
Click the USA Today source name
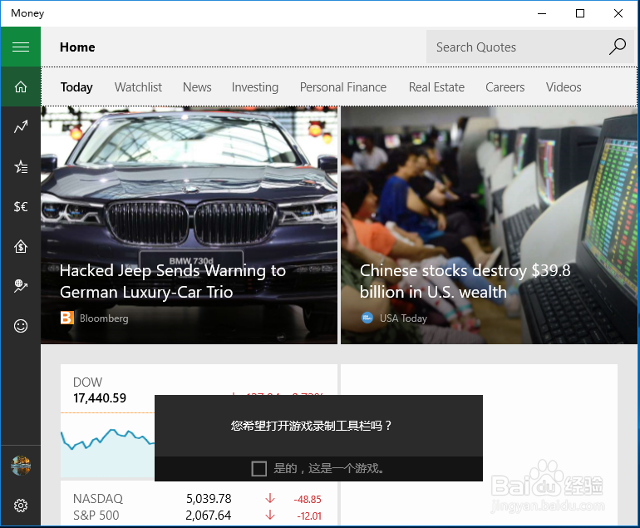click(403, 318)
